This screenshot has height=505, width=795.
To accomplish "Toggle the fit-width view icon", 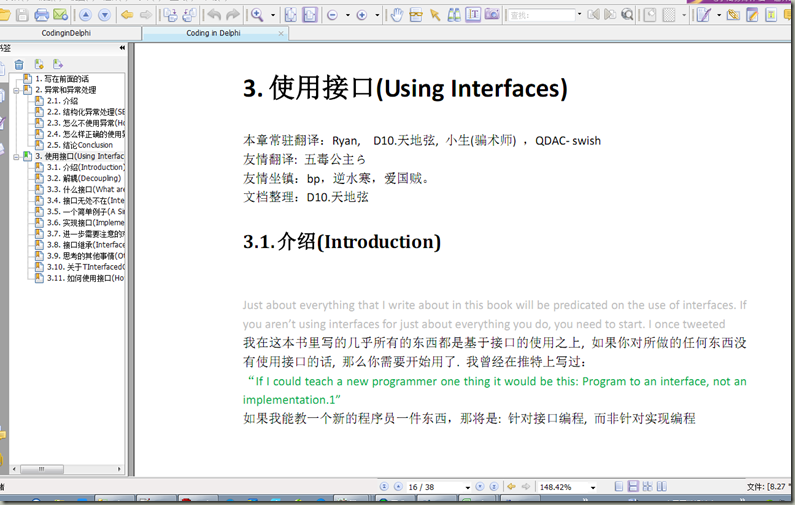I will [x=310, y=15].
